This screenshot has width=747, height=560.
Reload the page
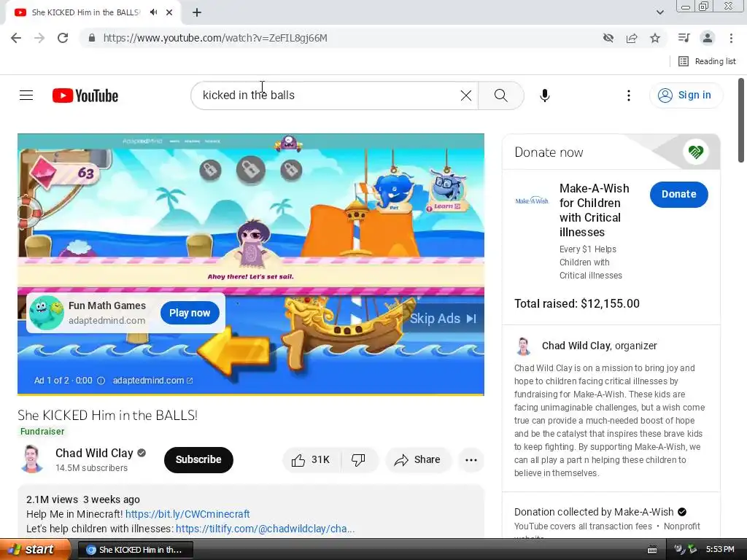coord(63,38)
